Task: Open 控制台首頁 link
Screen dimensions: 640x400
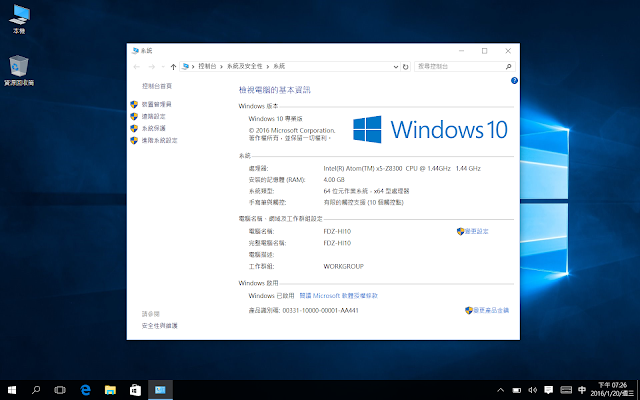Action: (x=157, y=86)
